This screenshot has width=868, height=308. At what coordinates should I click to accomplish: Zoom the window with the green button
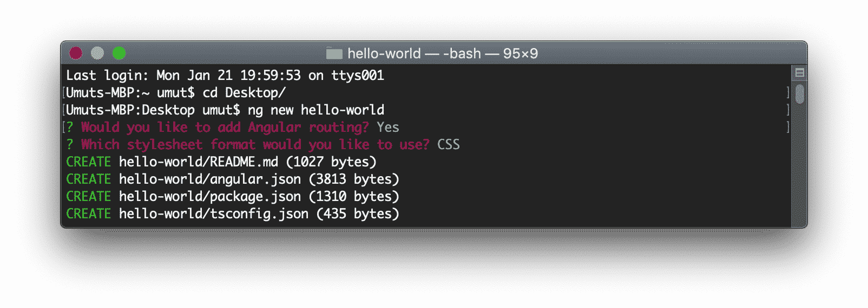pos(119,53)
